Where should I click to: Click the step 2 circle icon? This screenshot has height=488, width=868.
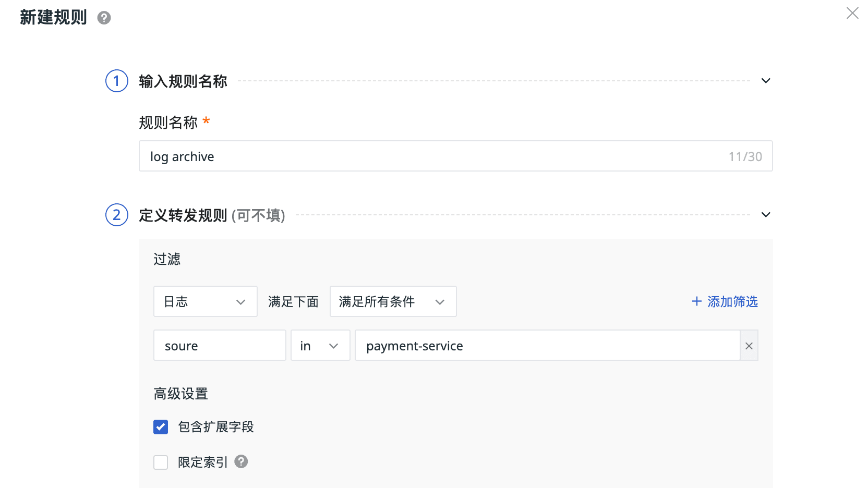click(117, 215)
